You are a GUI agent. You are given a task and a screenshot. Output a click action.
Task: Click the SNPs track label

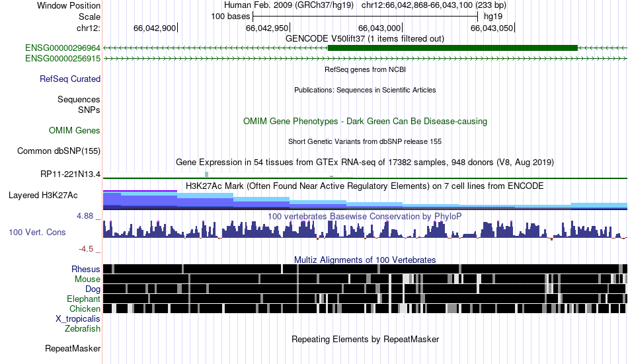[89, 110]
